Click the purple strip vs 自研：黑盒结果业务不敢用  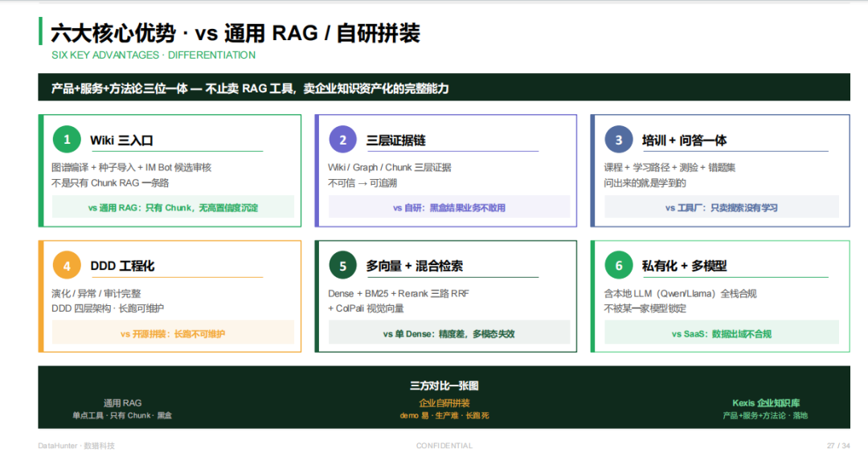click(449, 207)
